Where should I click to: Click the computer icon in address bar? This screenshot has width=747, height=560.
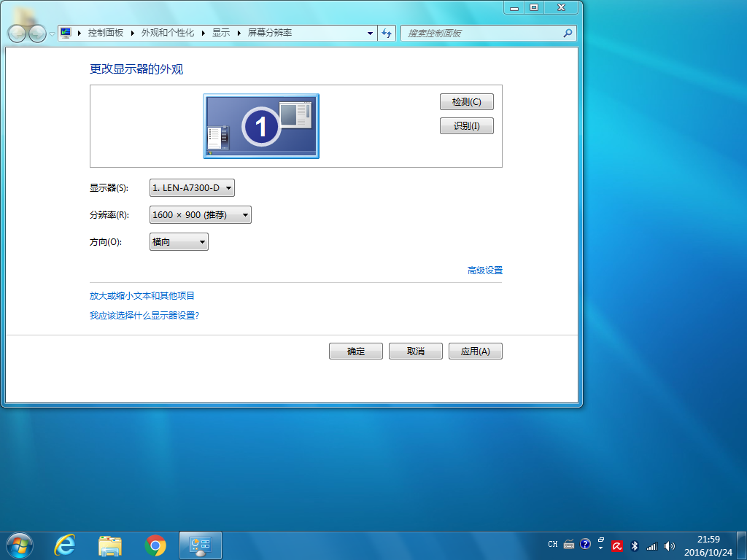pyautogui.click(x=66, y=33)
